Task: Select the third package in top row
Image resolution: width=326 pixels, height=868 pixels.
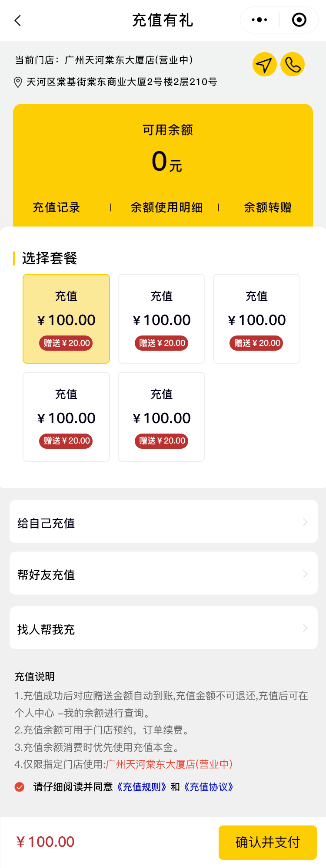Action: (256, 319)
